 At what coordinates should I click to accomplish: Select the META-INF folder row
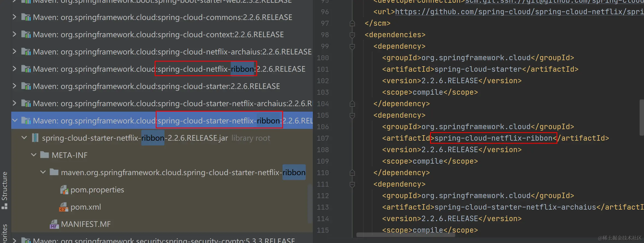click(162, 155)
